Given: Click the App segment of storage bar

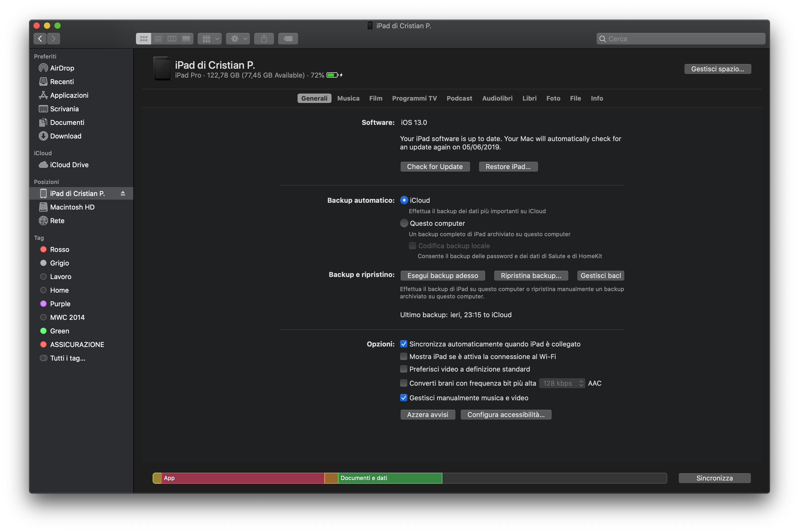Looking at the screenshot, I should (x=243, y=478).
